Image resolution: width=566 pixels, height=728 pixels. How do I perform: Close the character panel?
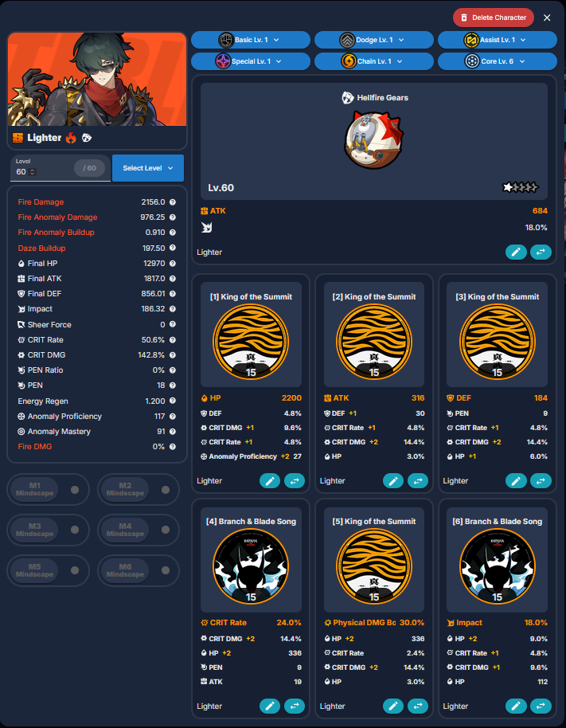(x=547, y=18)
